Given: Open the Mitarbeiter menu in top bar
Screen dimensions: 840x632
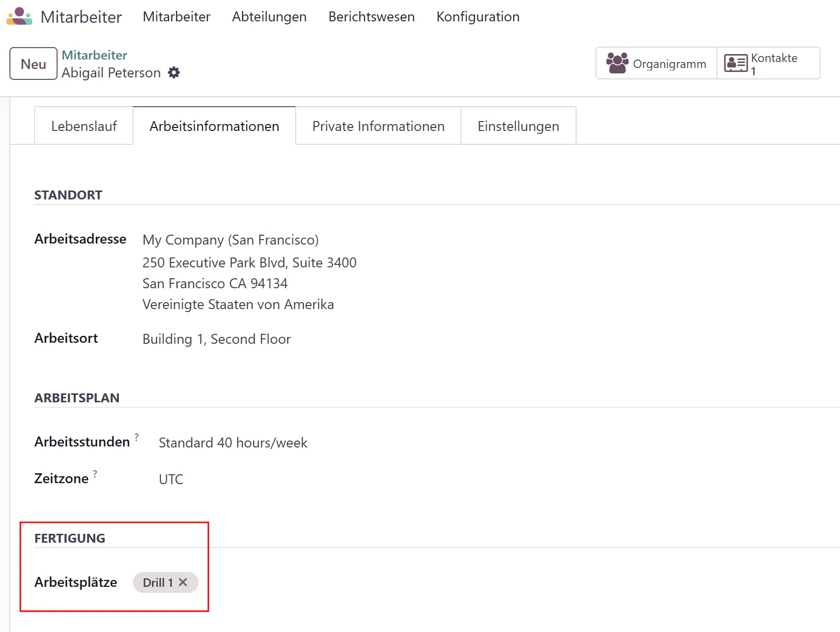Looking at the screenshot, I should (x=176, y=17).
